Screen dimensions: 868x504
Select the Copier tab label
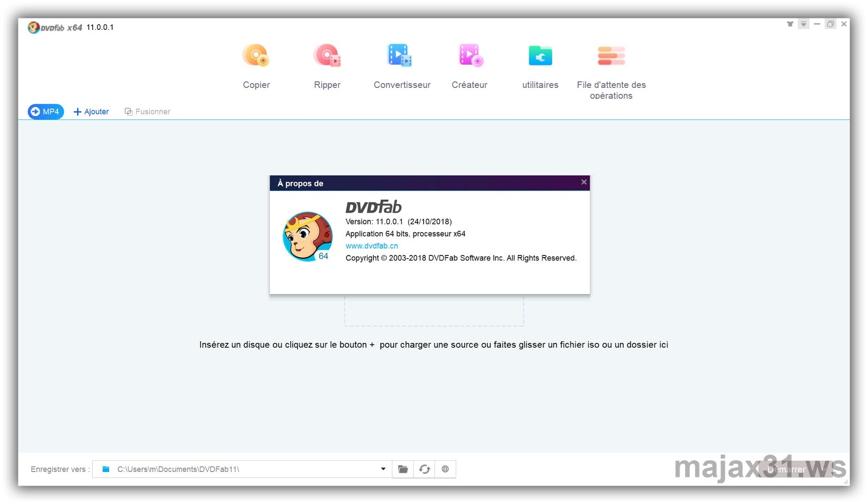(x=256, y=85)
